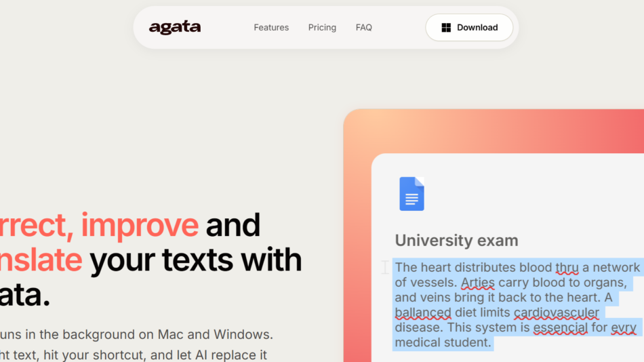Click the misspelled word 'thru'
The height and width of the screenshot is (362, 644).
(567, 268)
